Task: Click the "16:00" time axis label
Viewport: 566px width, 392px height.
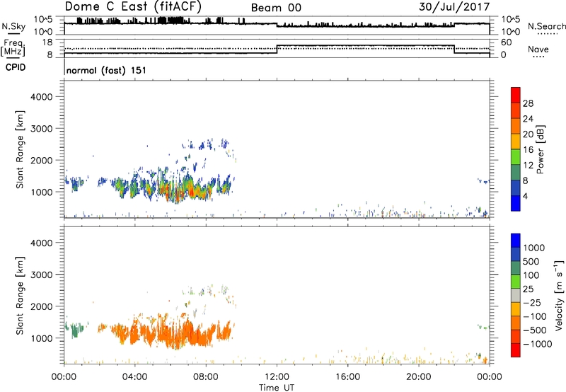Action: click(x=347, y=376)
